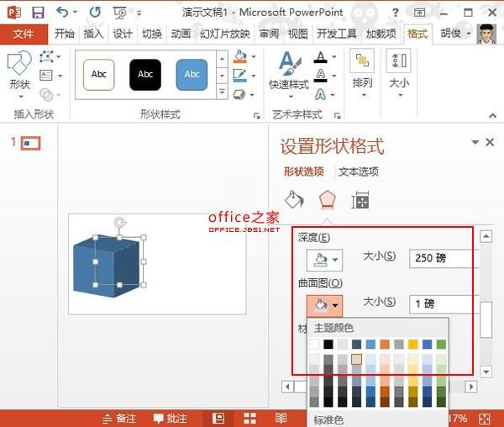Expand the shape styles gallery More arrow
504x427 pixels.
pyautogui.click(x=222, y=92)
